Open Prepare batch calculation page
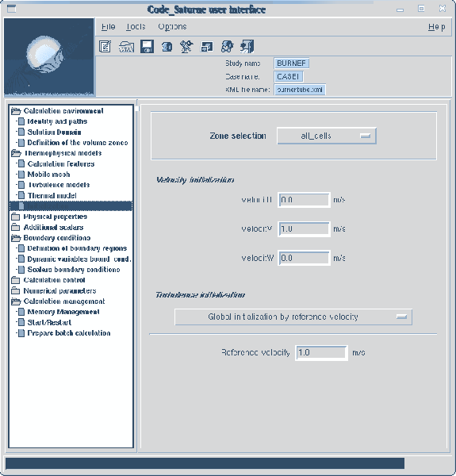The height and width of the screenshot is (476, 456). click(69, 333)
